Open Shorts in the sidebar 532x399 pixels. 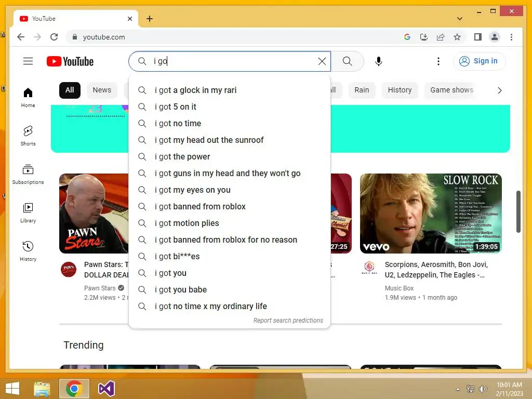tap(28, 136)
